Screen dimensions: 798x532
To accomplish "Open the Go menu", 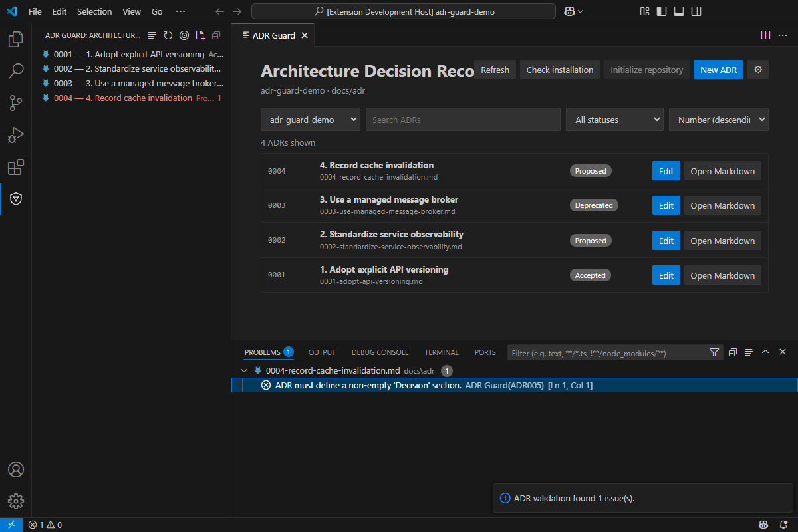I will click(157, 11).
